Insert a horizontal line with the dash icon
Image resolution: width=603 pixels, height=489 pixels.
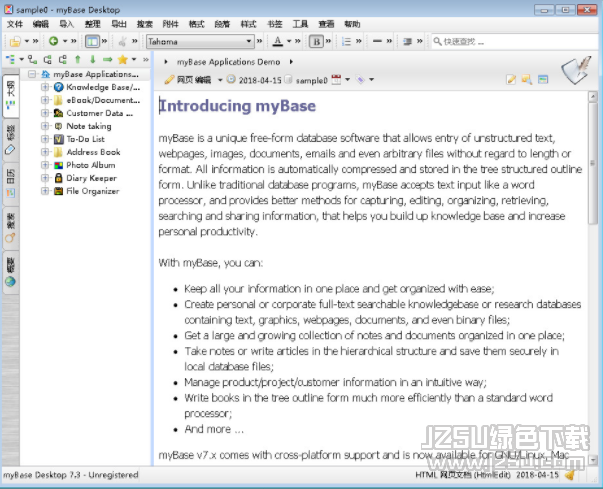point(377,41)
